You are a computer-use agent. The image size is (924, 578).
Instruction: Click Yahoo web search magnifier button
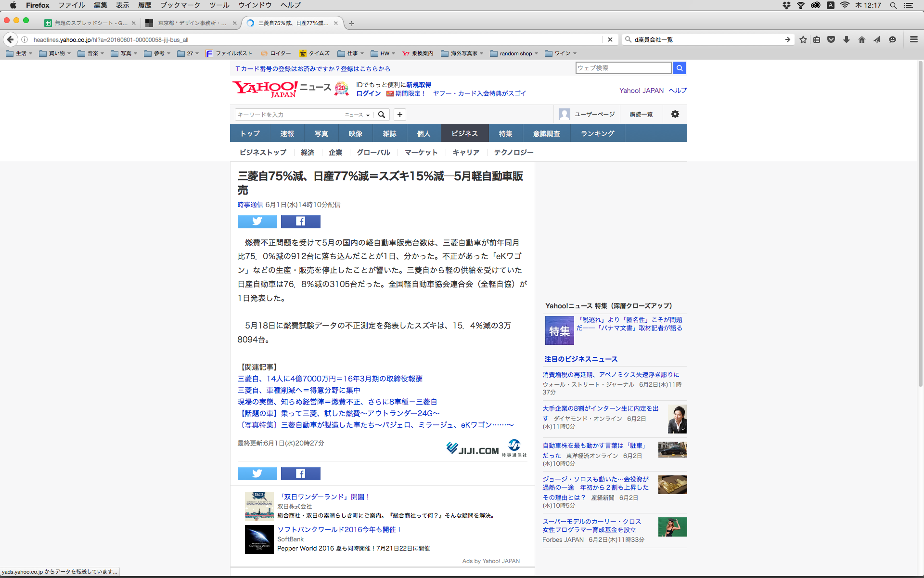(679, 68)
